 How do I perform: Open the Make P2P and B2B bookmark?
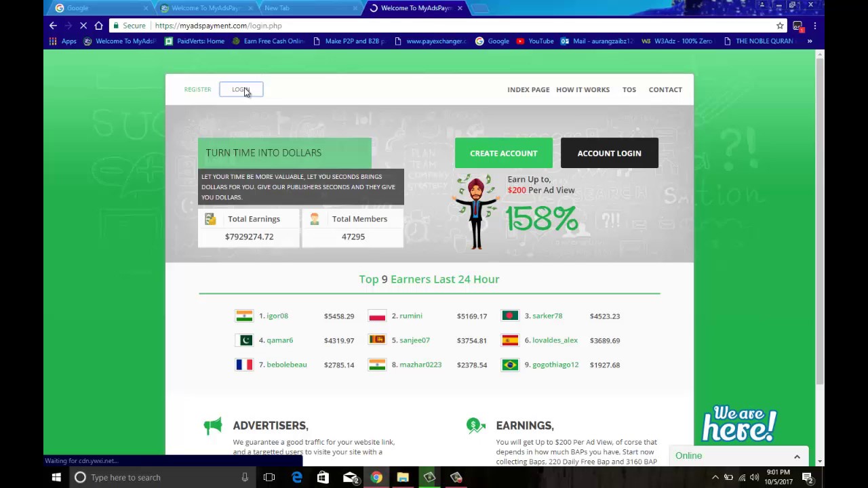[349, 41]
